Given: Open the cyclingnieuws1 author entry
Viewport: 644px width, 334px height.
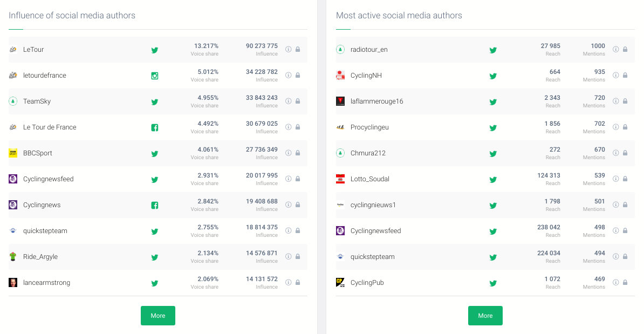Looking at the screenshot, I should pos(373,205).
